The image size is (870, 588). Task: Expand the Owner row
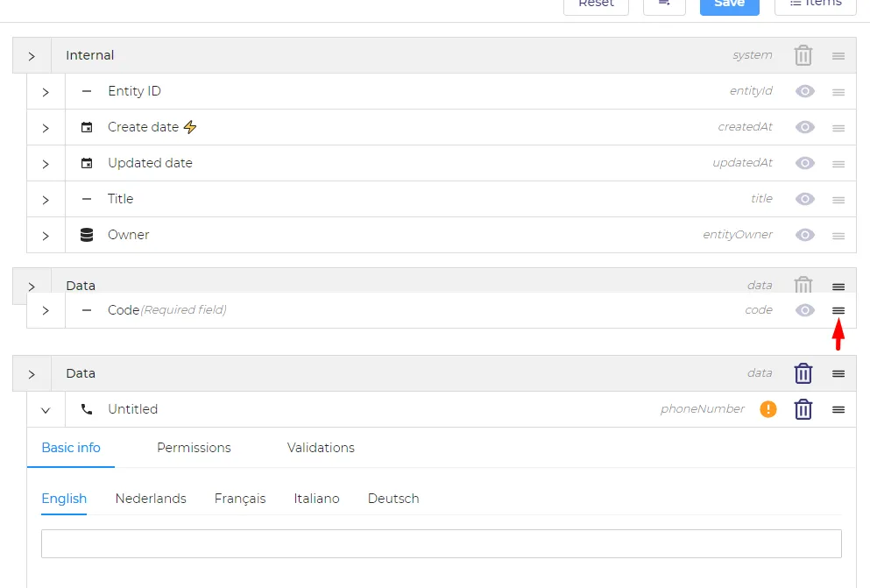[46, 236]
